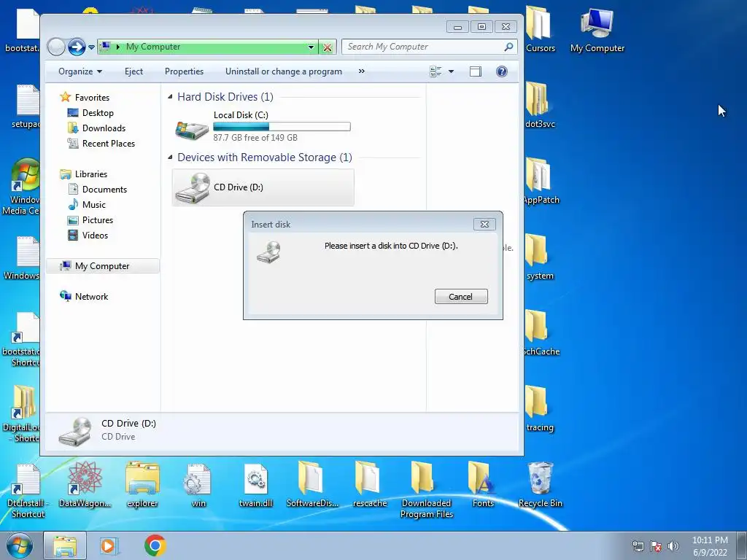747x560 pixels.
Task: Click Properties in the toolbar
Action: click(x=184, y=71)
